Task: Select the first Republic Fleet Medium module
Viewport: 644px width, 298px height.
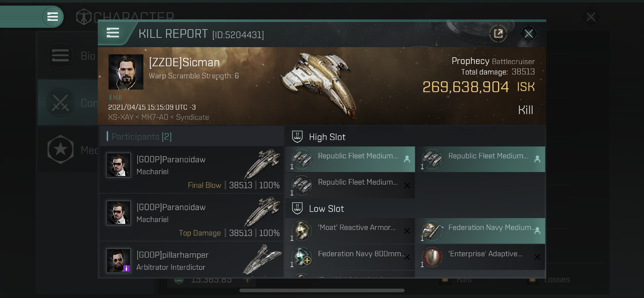Action: 350,159
